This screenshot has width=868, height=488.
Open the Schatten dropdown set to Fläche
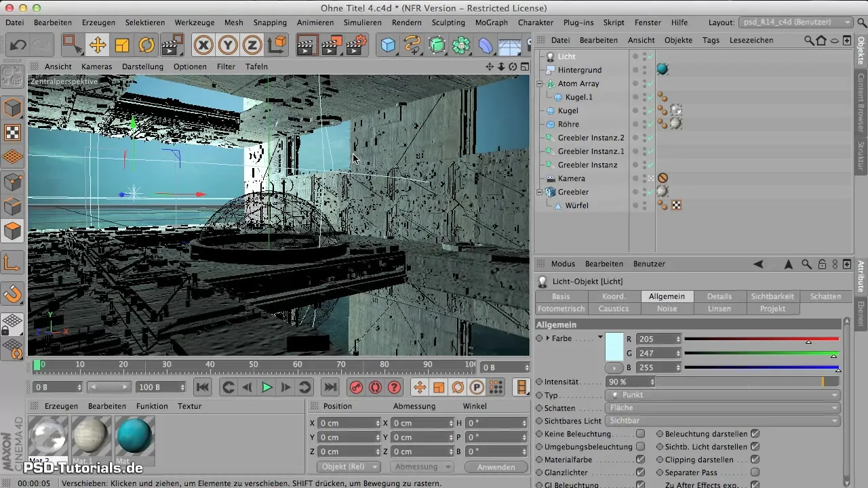[x=722, y=408]
